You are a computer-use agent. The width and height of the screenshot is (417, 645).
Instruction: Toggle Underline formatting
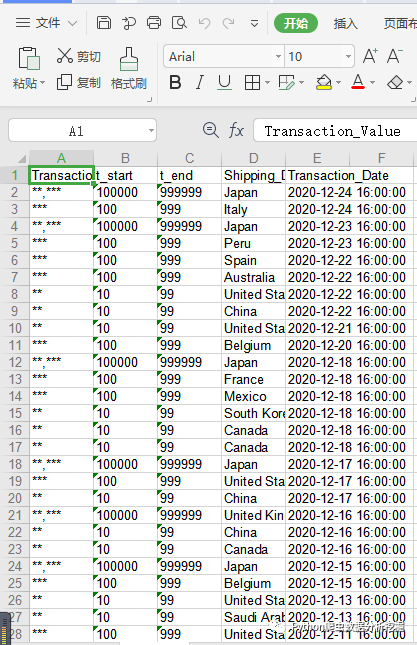point(225,82)
